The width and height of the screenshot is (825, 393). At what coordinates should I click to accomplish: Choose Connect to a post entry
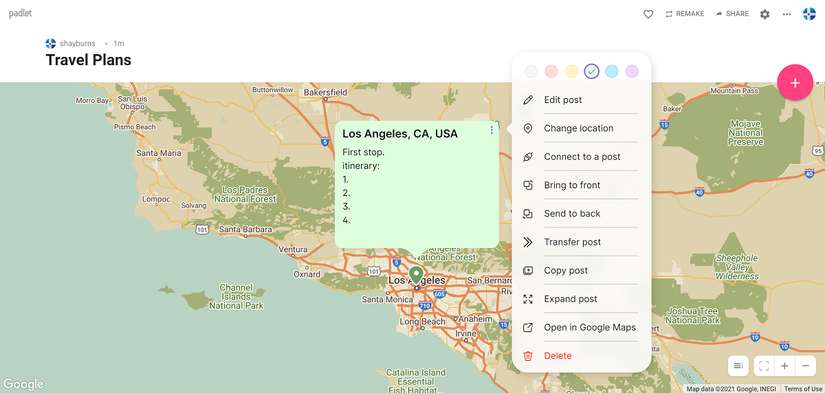[581, 157]
